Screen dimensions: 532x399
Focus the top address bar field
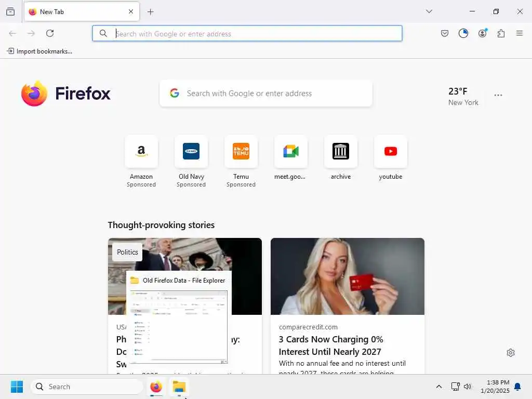247,33
